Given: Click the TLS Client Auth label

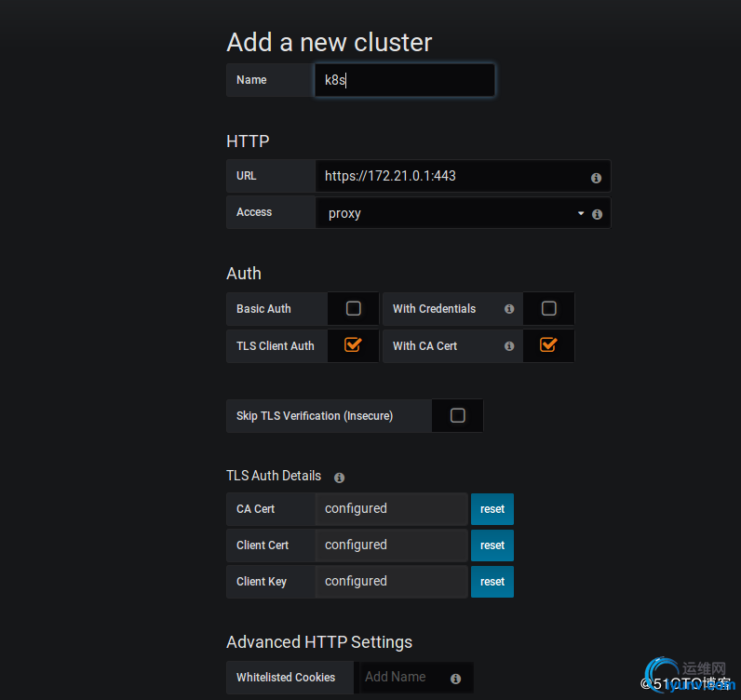Looking at the screenshot, I should point(275,346).
